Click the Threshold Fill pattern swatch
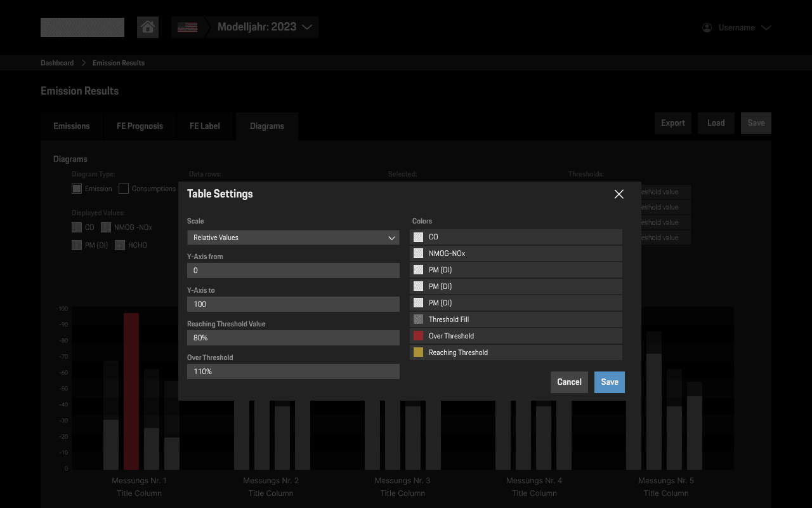Screen dimensions: 812x508 (418, 319)
